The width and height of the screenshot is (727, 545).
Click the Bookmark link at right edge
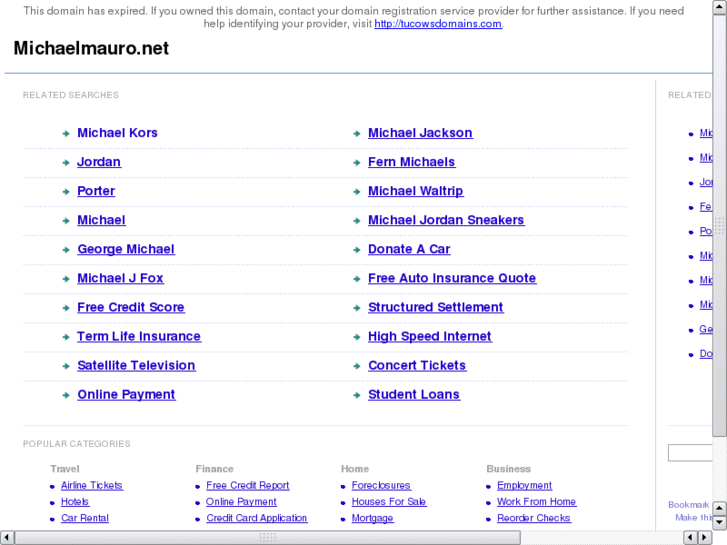coord(689,505)
